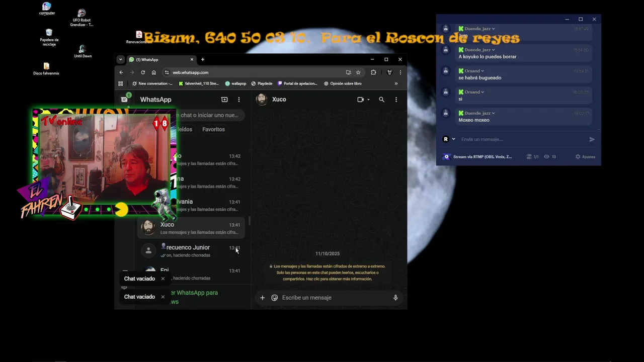Expand the Orsand si message options
Viewport: 644px width, 362px height.
point(482,92)
